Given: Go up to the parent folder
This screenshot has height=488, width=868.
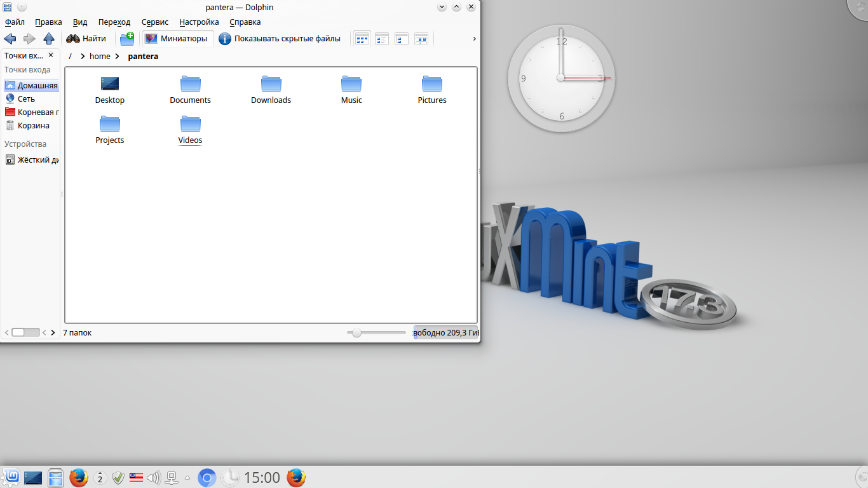Looking at the screenshot, I should click(49, 39).
